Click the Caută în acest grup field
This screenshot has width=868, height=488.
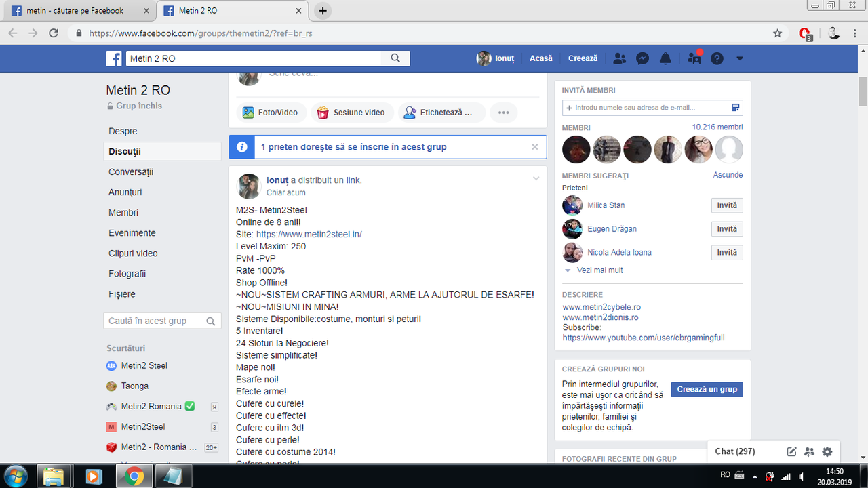point(163,321)
